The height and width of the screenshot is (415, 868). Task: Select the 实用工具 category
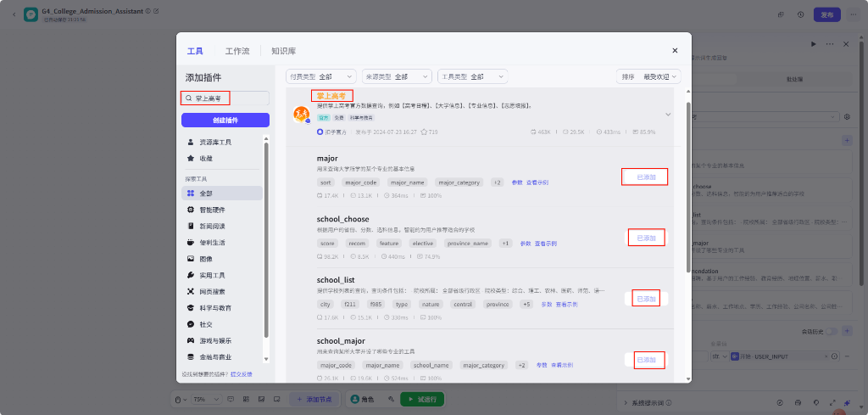coord(222,275)
